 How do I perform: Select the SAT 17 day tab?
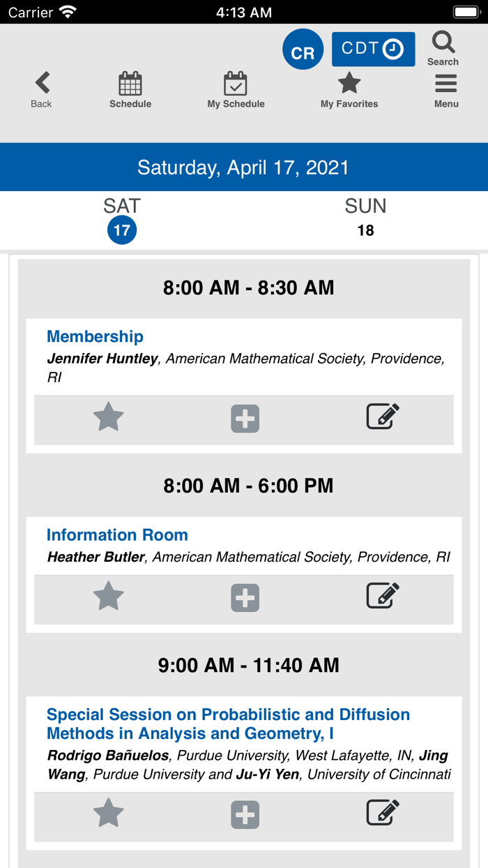click(122, 220)
